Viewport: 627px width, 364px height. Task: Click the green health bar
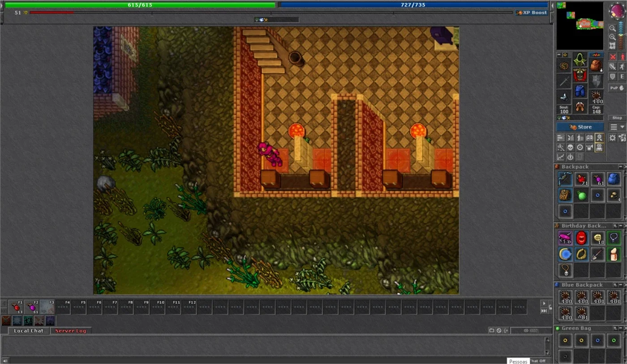tap(140, 5)
